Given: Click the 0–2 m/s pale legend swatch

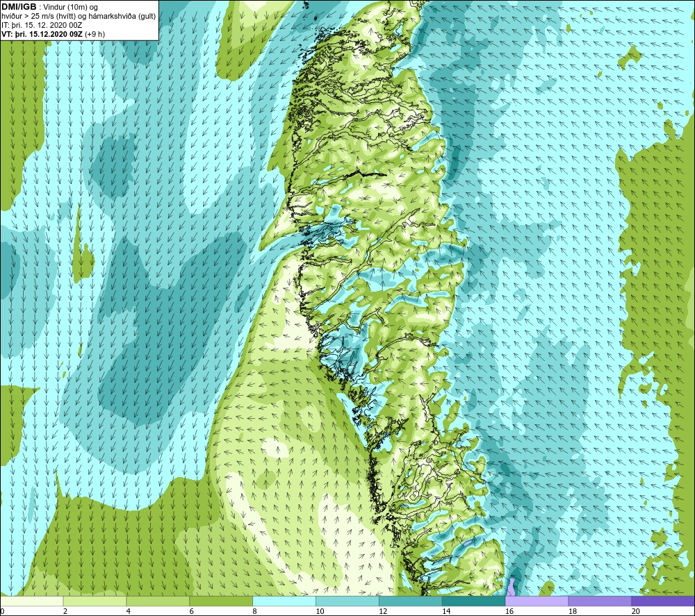Looking at the screenshot, I should 31,601.
